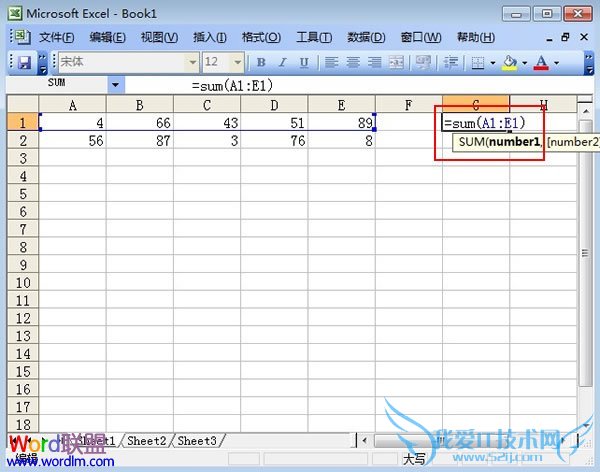
Task: Click cell D1 containing 51
Action: click(x=274, y=122)
